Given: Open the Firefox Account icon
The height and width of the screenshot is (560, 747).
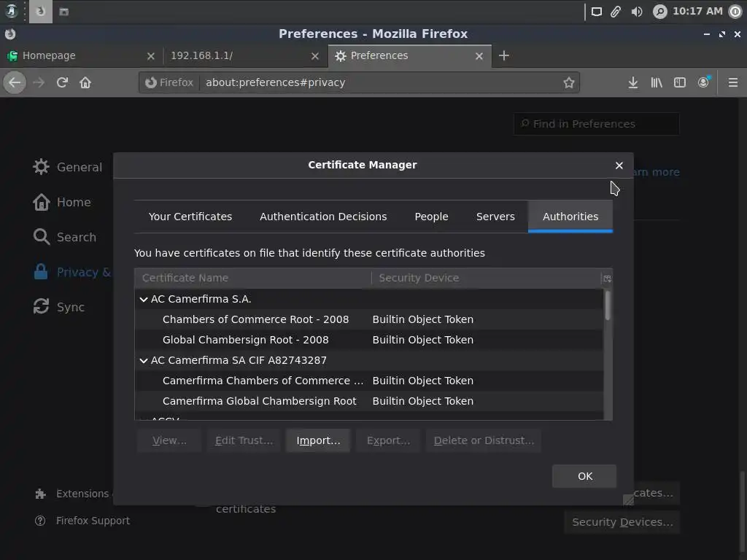Looking at the screenshot, I should 703,83.
